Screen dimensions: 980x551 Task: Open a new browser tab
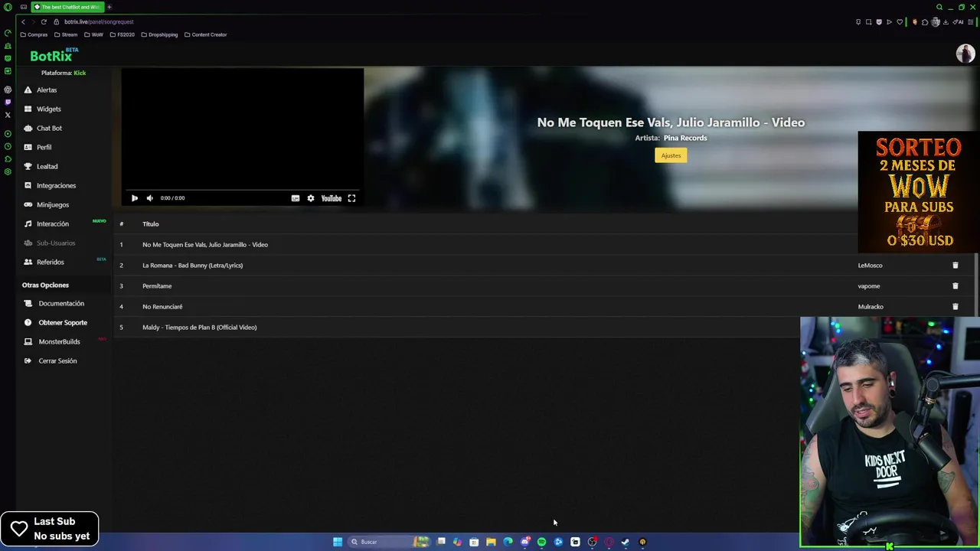(109, 7)
